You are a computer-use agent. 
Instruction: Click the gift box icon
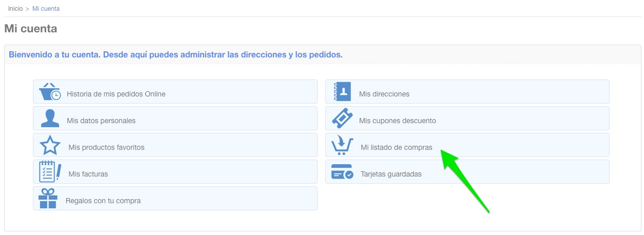tap(48, 198)
